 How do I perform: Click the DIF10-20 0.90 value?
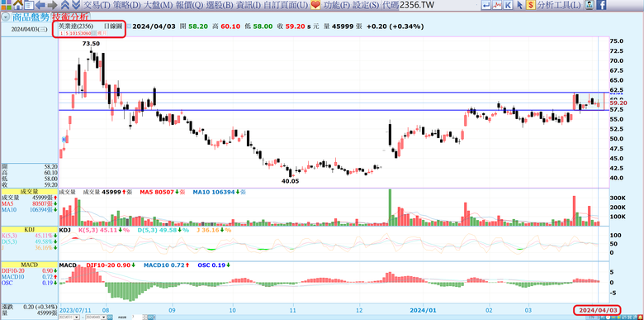pyautogui.click(x=109, y=265)
